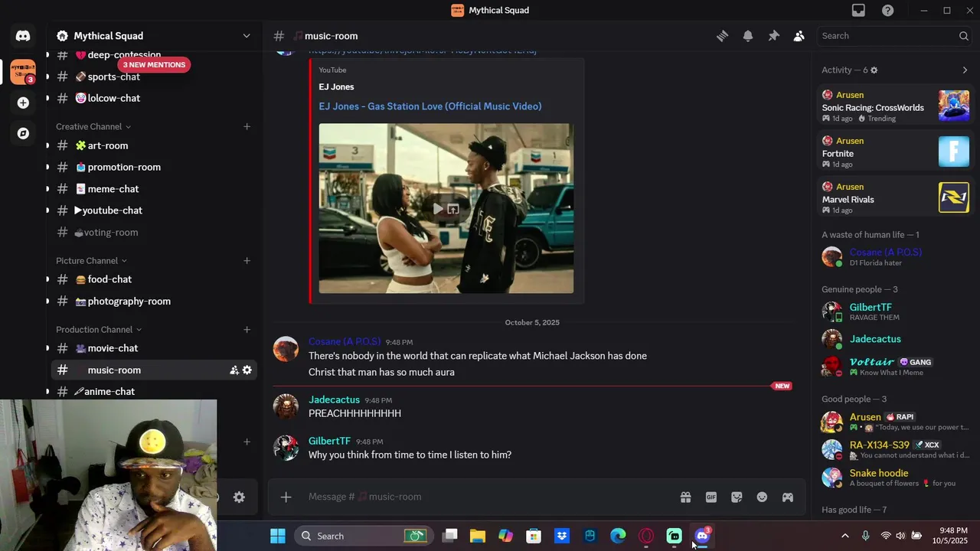The width and height of the screenshot is (980, 551).
Task: Open Discord direct messages home icon
Action: coord(23,36)
